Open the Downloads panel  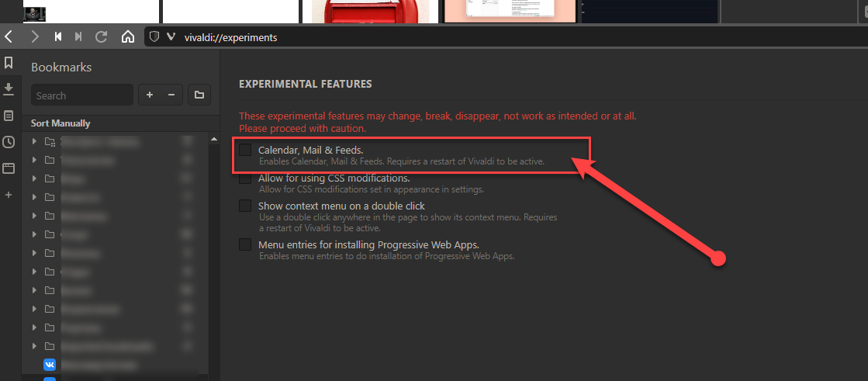coord(9,89)
